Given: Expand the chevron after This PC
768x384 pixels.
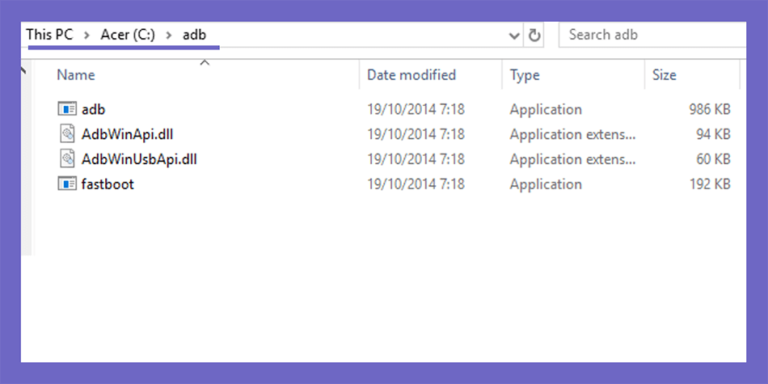Looking at the screenshot, I should 87,35.
